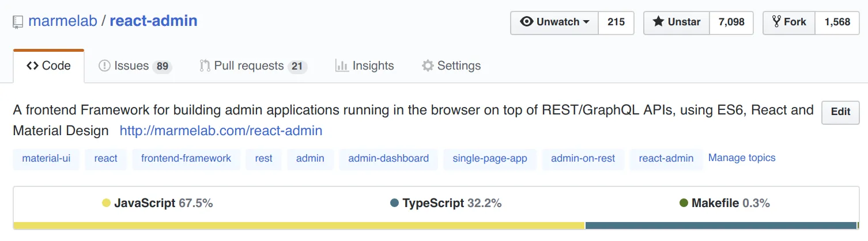Click the Settings gear icon
The image size is (868, 241).
point(427,66)
